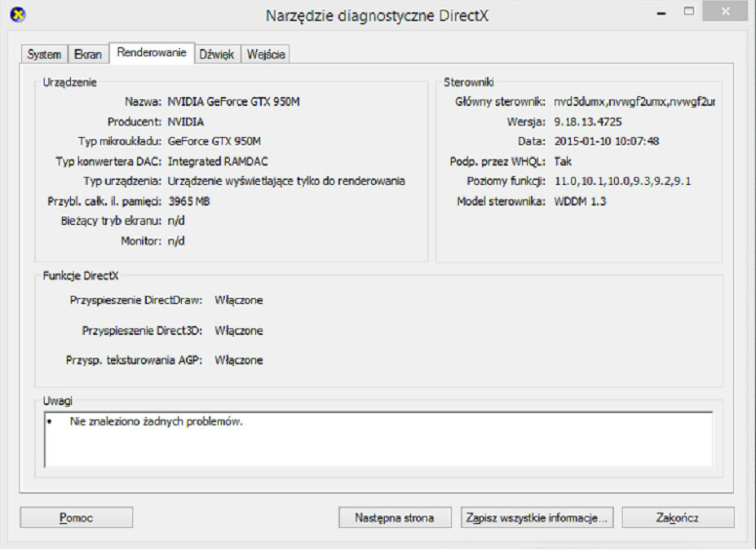Close the window with the X button
The width and height of the screenshot is (756, 550).
point(726,12)
